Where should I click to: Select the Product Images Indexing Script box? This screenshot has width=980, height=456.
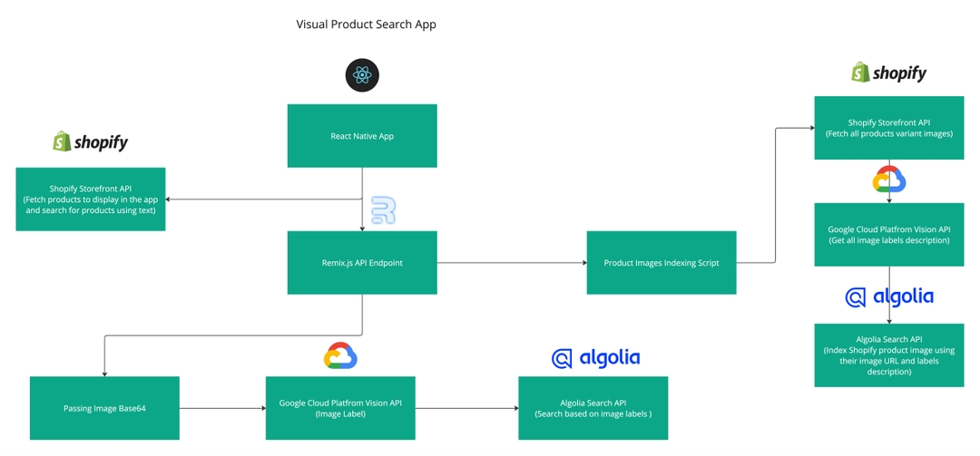pyautogui.click(x=661, y=262)
